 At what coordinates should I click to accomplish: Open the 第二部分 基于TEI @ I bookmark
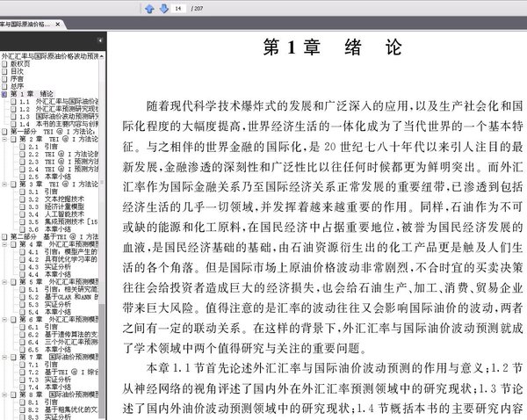click(x=54, y=236)
